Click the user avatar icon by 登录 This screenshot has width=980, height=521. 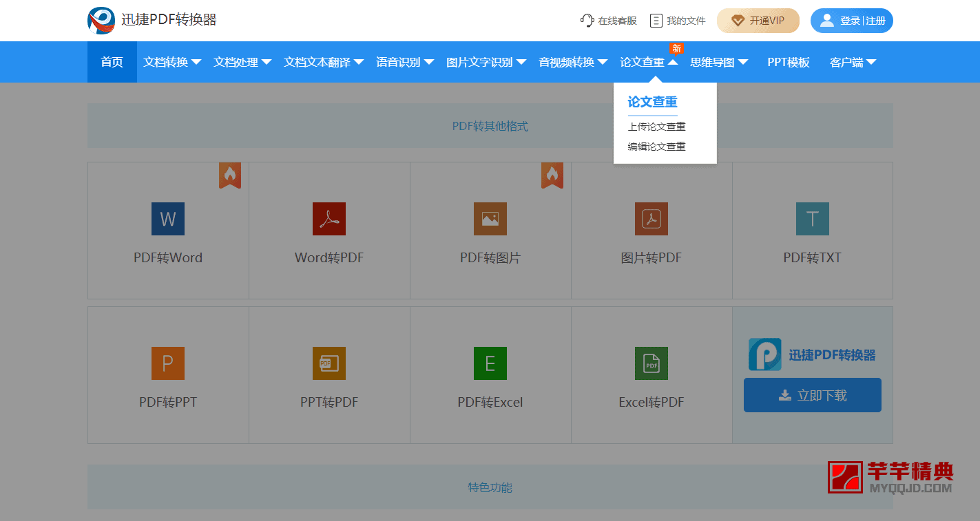point(827,21)
